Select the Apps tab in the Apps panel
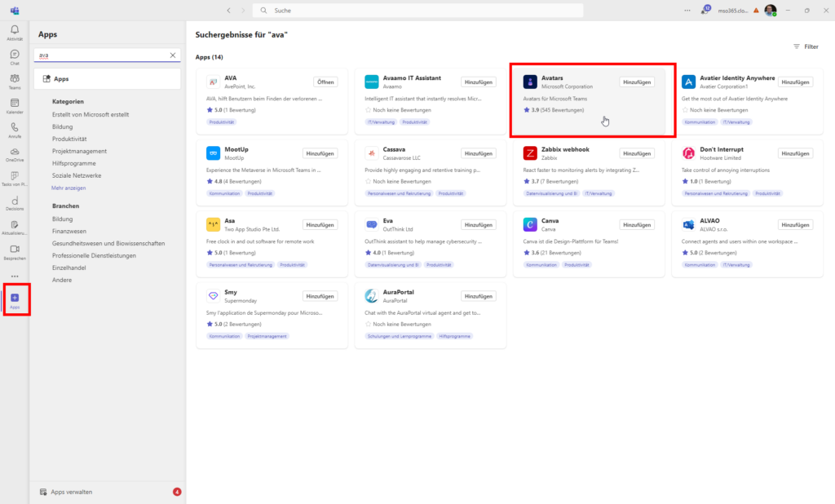 [107, 78]
